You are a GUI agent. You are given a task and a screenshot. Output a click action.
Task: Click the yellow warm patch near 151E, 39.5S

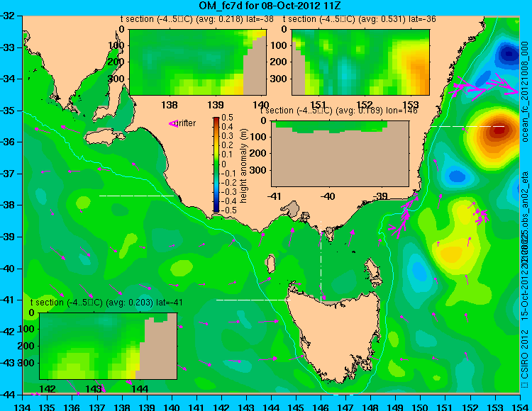[452, 254]
